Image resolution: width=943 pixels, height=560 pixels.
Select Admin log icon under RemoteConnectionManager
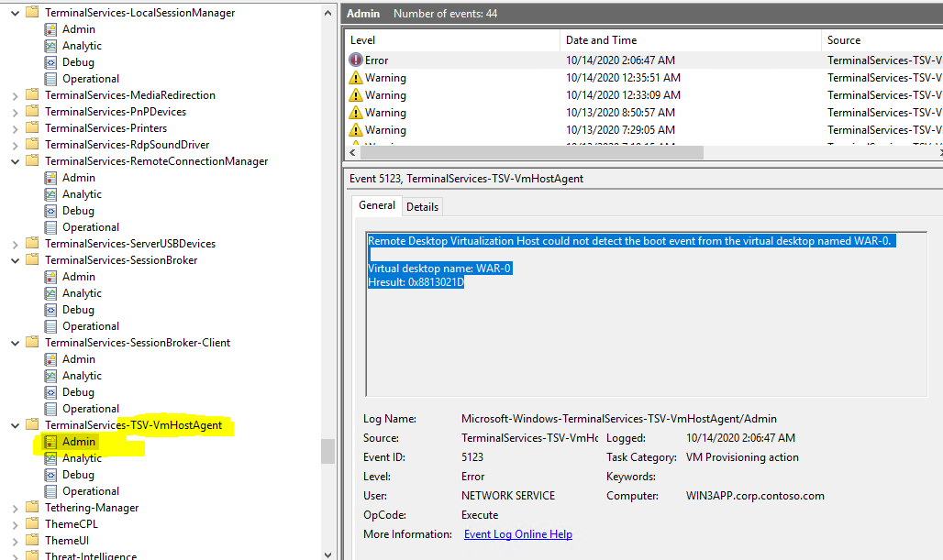click(x=51, y=178)
